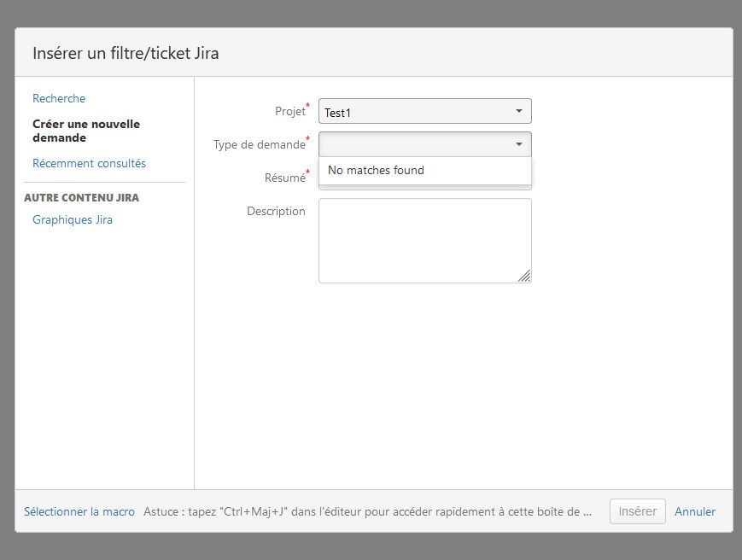This screenshot has width=742, height=560.
Task: Click the Astuce keyboard shortcut hint text
Action: tap(367, 511)
